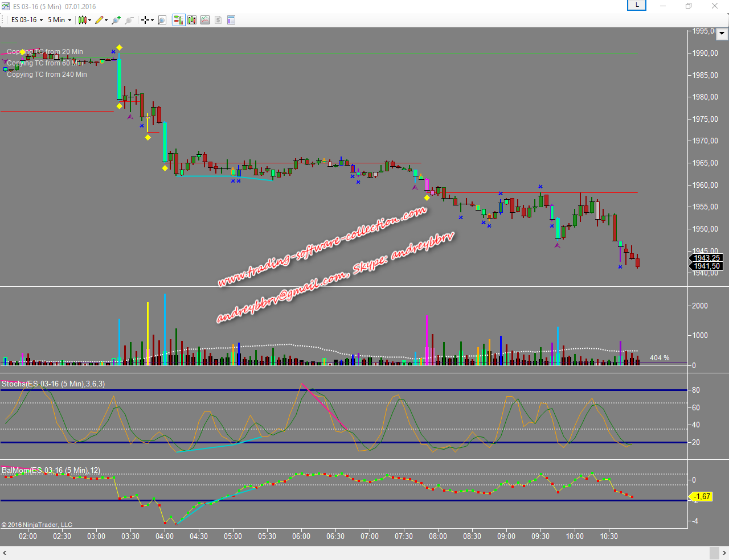Screen dimensions: 729x560
Task: Open the 5 Min interval dropdown
Action: pos(59,20)
